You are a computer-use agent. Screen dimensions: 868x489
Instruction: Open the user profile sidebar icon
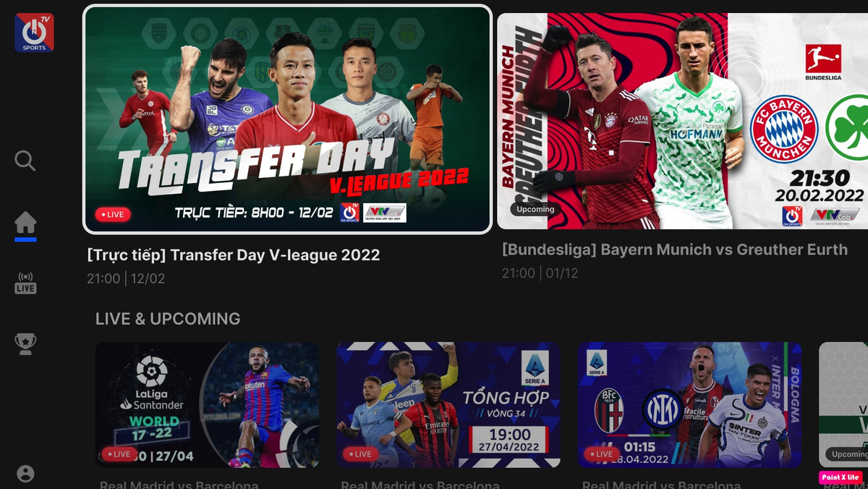point(25,474)
